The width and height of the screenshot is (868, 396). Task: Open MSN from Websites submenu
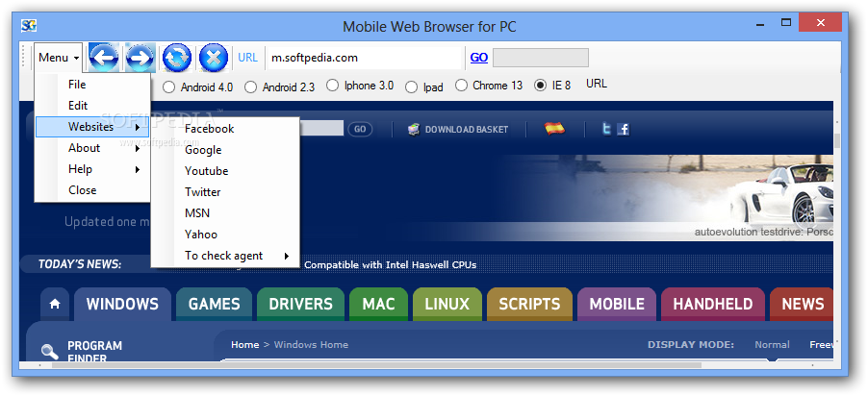click(225, 213)
